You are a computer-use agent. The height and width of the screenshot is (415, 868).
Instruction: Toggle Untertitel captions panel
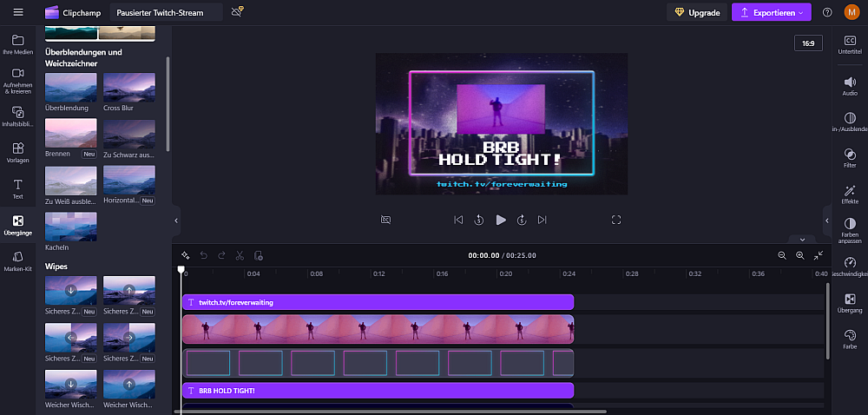pyautogui.click(x=850, y=44)
